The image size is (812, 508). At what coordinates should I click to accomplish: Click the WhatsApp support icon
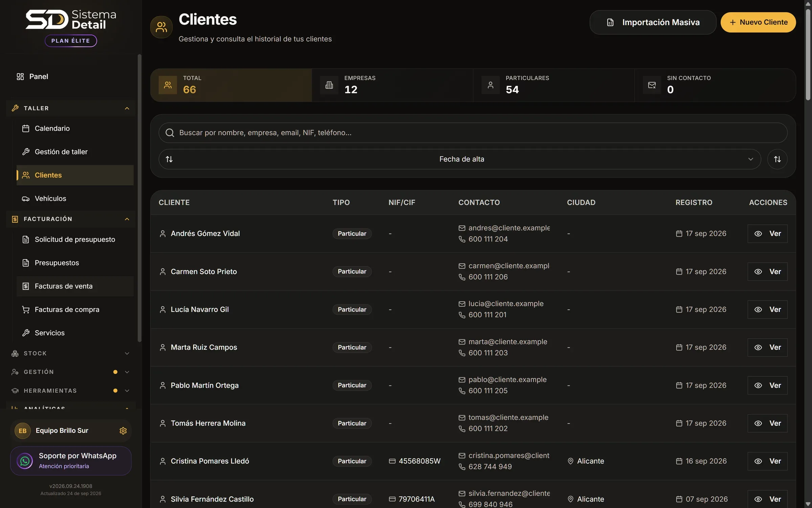tap(25, 461)
